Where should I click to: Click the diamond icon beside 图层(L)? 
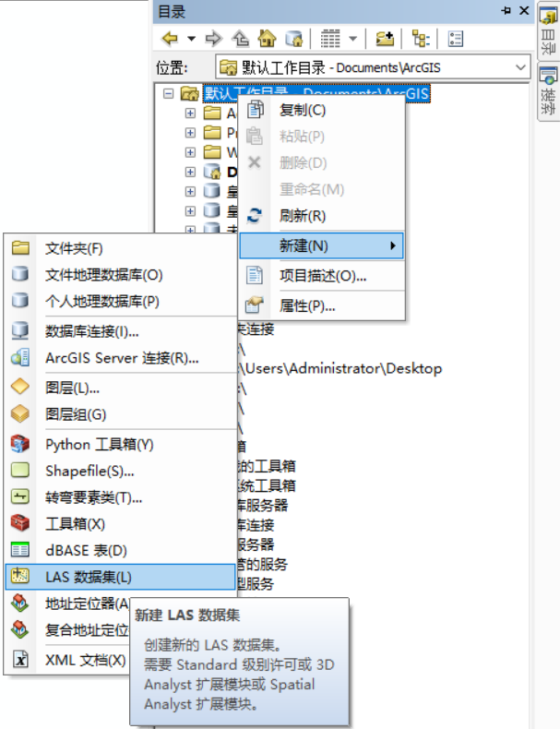pos(20,387)
